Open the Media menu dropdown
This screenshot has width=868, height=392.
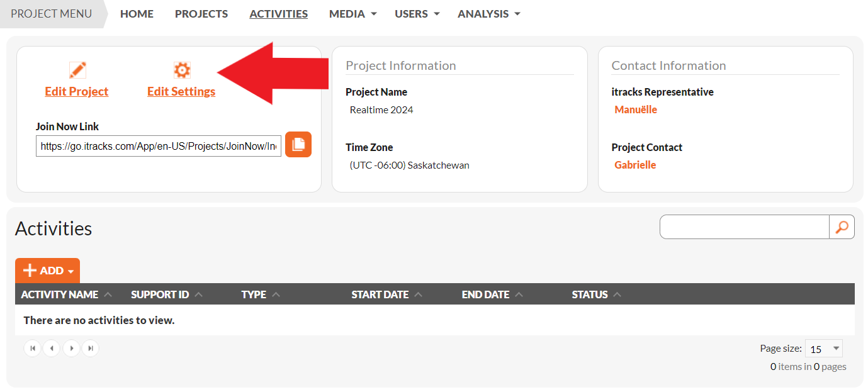point(352,14)
